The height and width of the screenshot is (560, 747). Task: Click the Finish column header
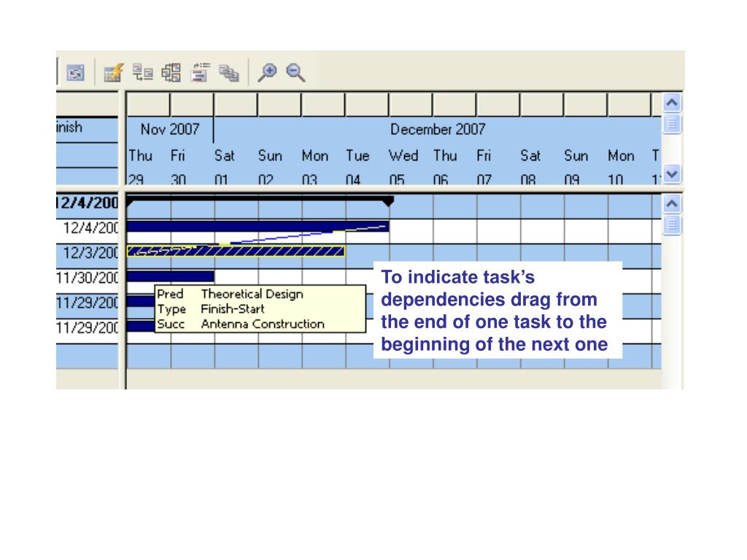pyautogui.click(x=87, y=130)
